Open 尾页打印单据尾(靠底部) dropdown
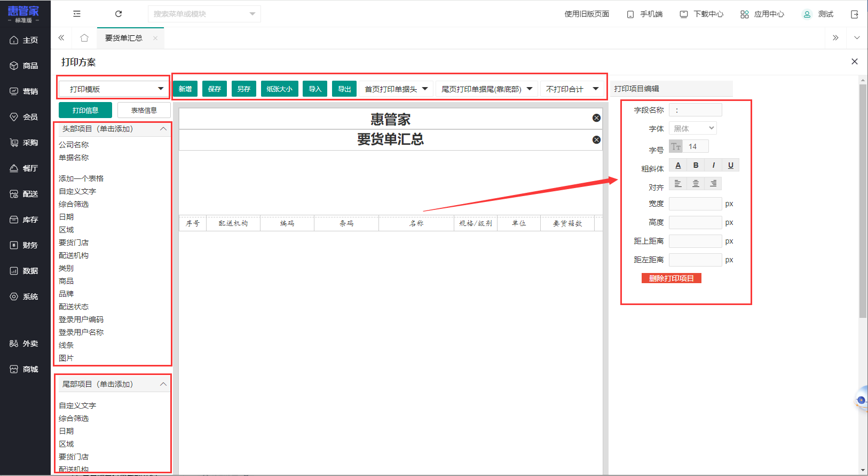868x476 pixels. [x=487, y=89]
